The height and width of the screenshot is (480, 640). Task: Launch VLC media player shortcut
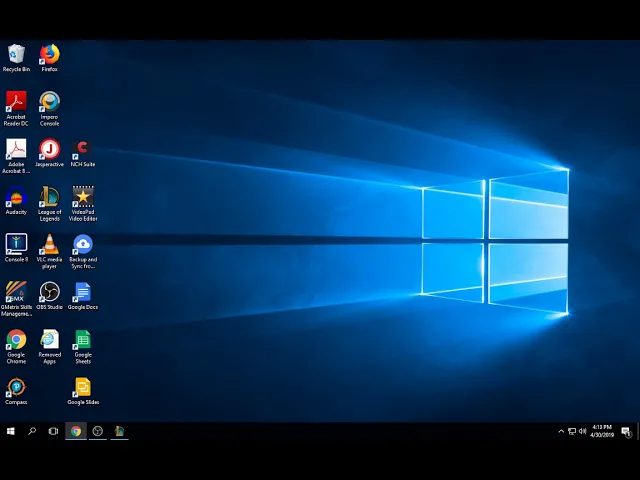49,251
